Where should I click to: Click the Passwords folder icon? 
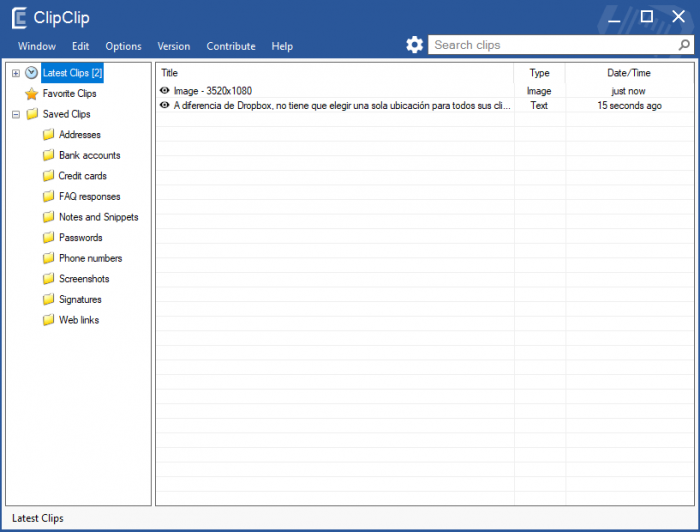(x=48, y=237)
